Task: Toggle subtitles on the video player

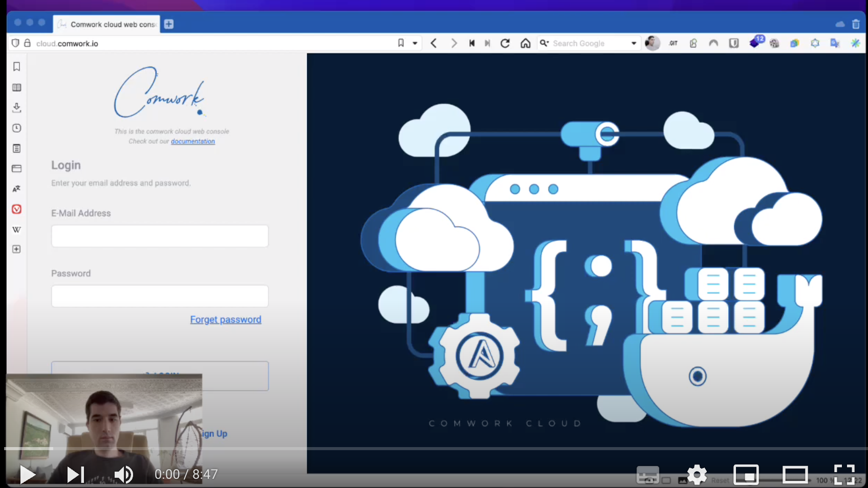Action: tap(647, 475)
